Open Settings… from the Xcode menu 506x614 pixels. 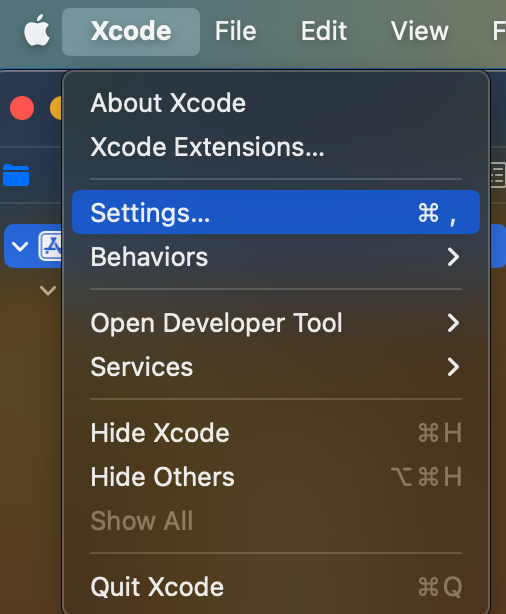point(276,212)
